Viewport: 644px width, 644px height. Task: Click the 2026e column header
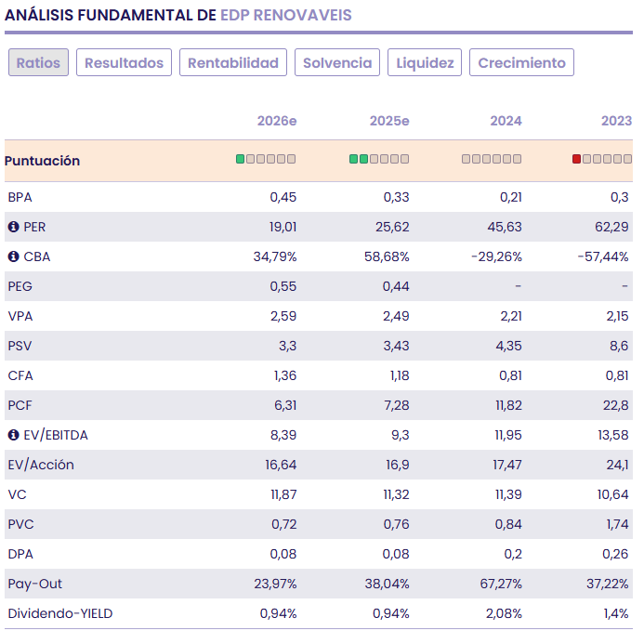[x=277, y=121]
